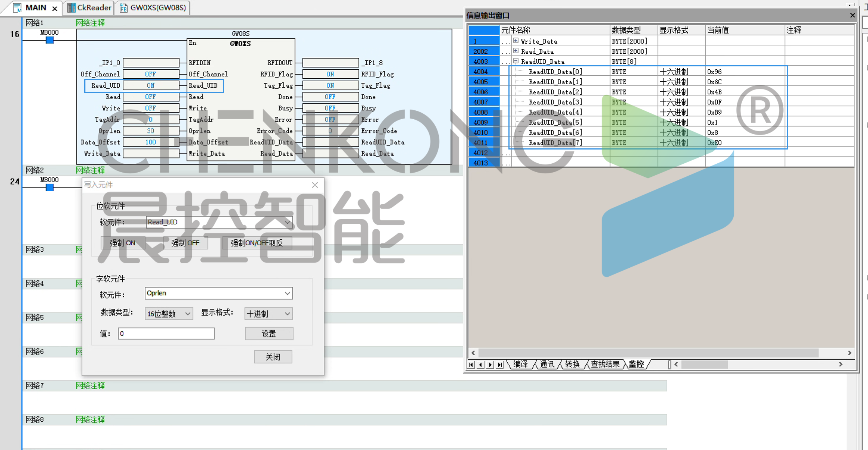Image resolution: width=868 pixels, height=450 pixels.
Task: Click the Read OFF input value
Action: (x=151, y=97)
